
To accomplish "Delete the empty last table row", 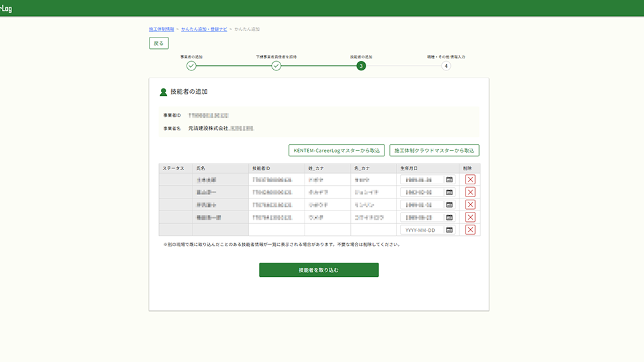I will pos(470,230).
